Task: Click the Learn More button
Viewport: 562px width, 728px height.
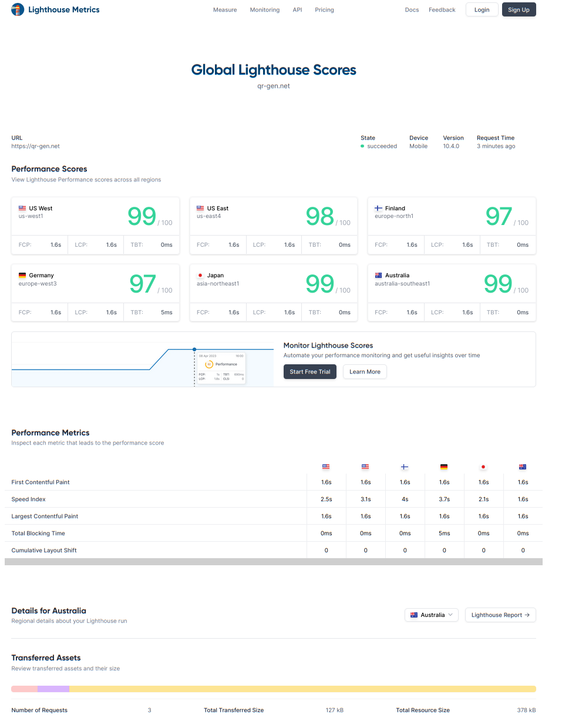Action: coord(365,372)
